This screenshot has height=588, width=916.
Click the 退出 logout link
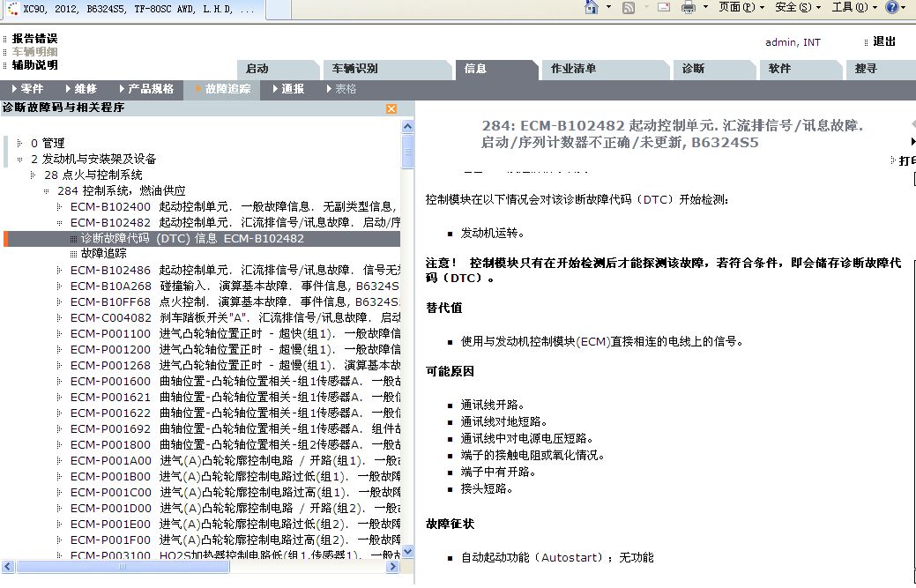point(883,41)
